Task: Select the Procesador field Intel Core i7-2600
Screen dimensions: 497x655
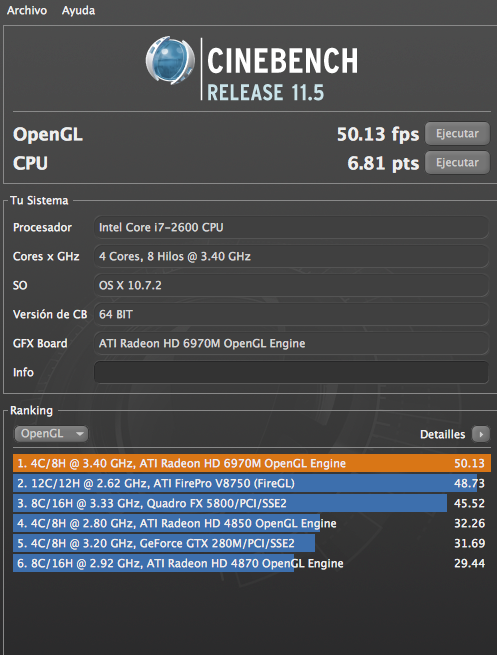Action: [x=291, y=227]
